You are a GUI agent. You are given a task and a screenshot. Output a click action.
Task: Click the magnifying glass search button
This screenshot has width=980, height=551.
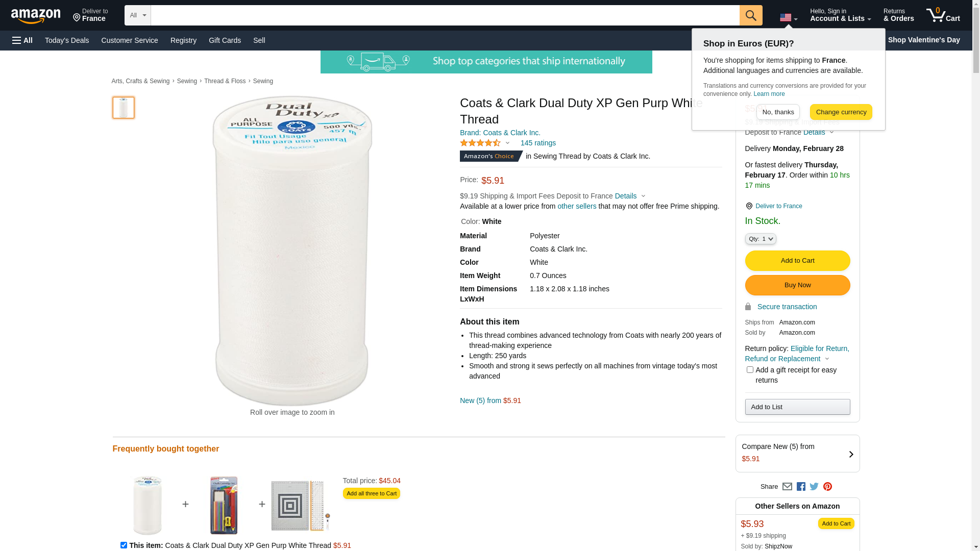coord(751,15)
